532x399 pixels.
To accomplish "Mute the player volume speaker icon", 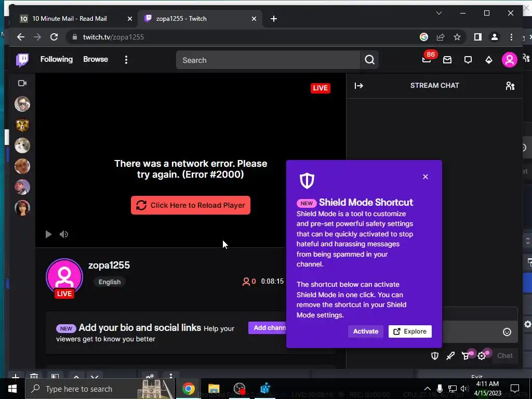I will point(64,234).
